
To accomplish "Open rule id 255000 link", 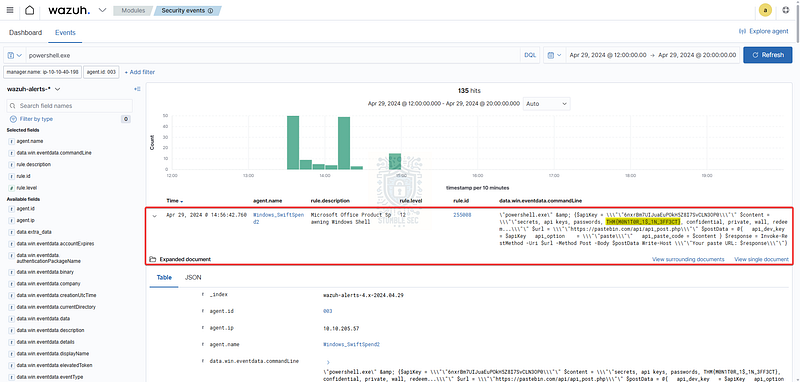I will [462, 215].
